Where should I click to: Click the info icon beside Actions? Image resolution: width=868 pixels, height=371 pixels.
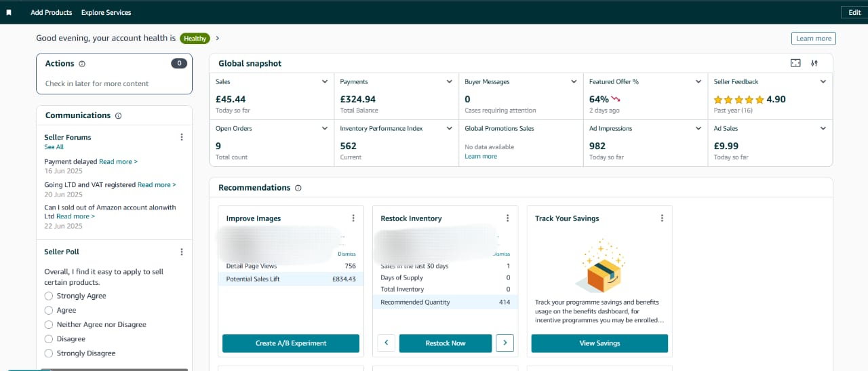[x=82, y=64]
